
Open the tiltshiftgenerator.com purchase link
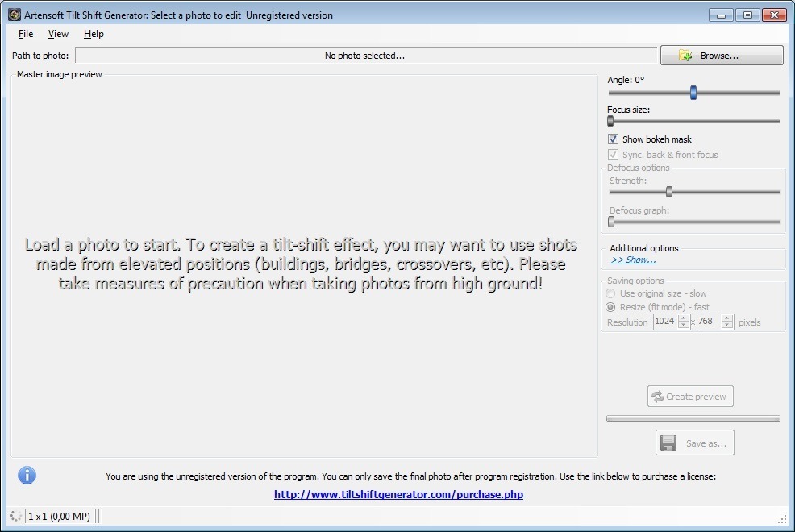tap(398, 494)
